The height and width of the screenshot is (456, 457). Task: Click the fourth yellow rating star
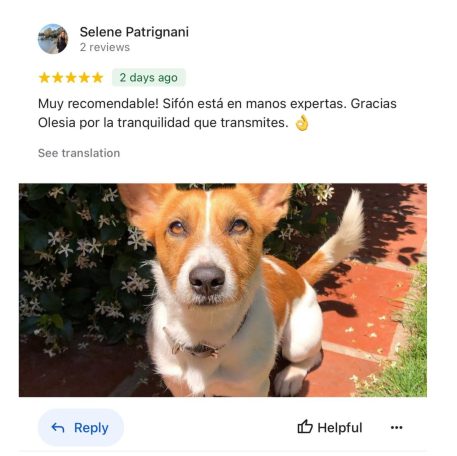pos(84,78)
